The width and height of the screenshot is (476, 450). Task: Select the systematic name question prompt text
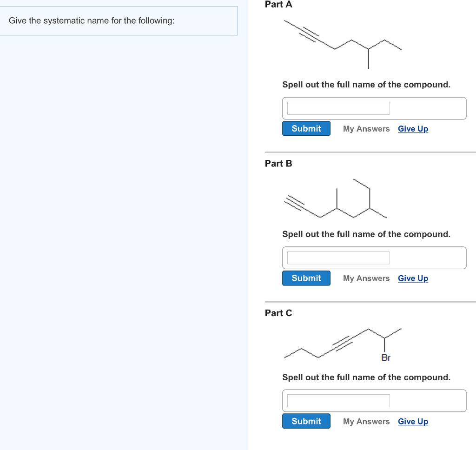(91, 20)
